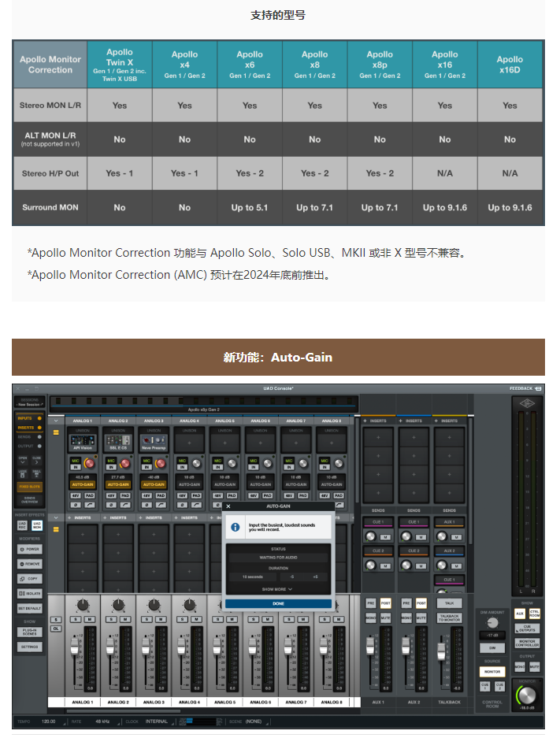The image size is (560, 738).
Task: Toggle 48V phantom power on Analog 1
Action: 76,495
